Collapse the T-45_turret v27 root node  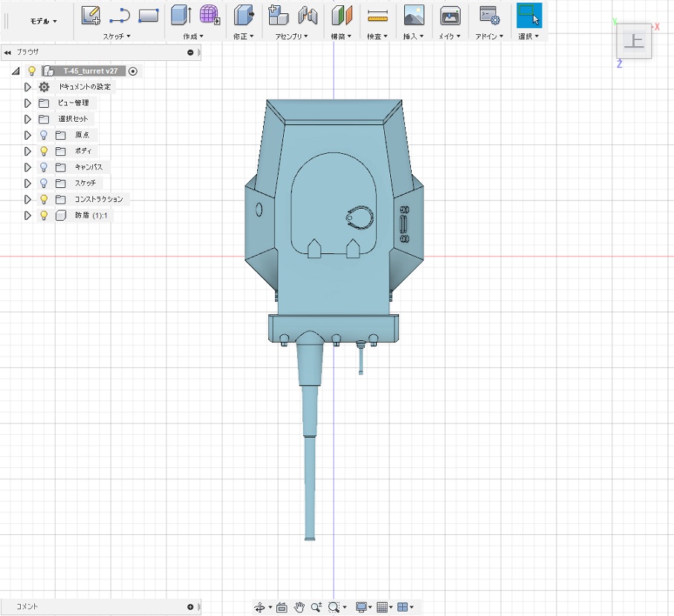click(16, 71)
